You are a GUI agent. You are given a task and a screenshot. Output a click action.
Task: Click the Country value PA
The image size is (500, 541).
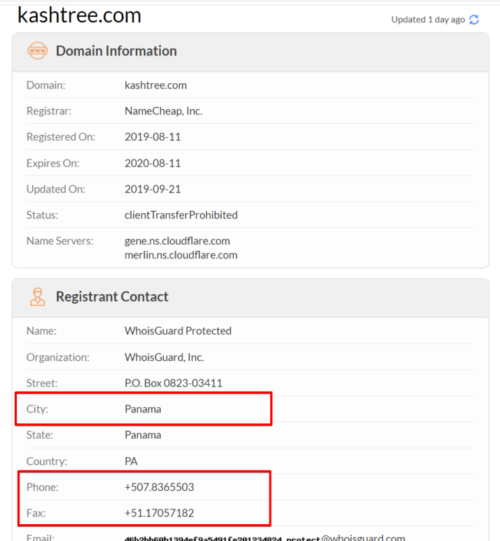click(x=131, y=461)
